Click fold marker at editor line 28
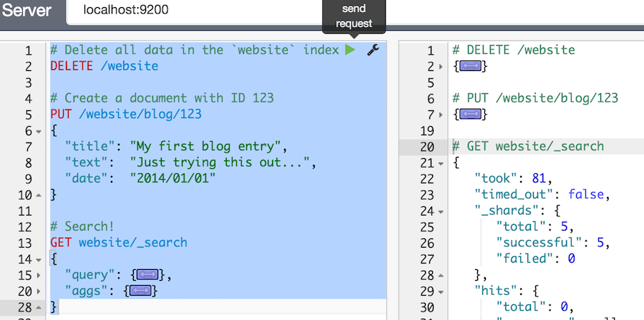This screenshot has width=644, height=320. click(x=39, y=307)
